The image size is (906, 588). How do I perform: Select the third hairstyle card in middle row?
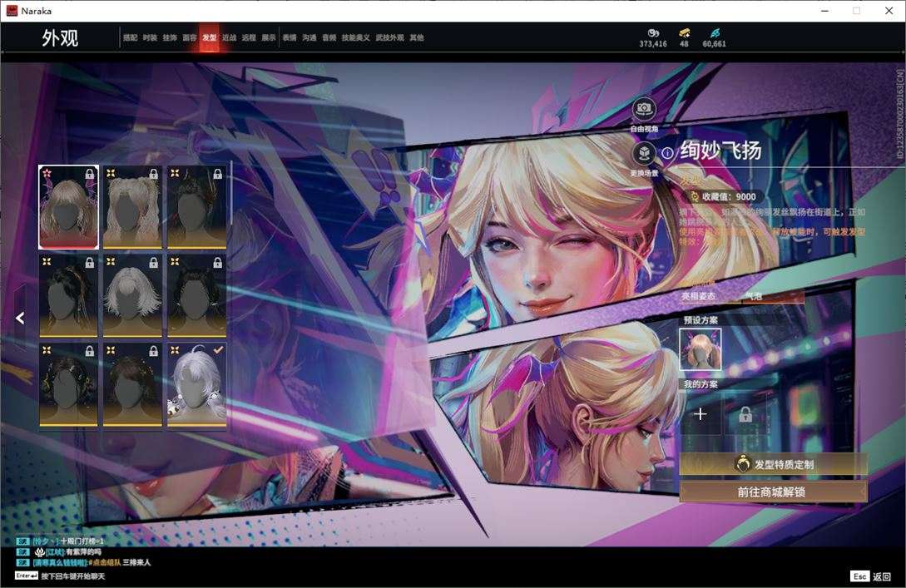[x=196, y=295]
